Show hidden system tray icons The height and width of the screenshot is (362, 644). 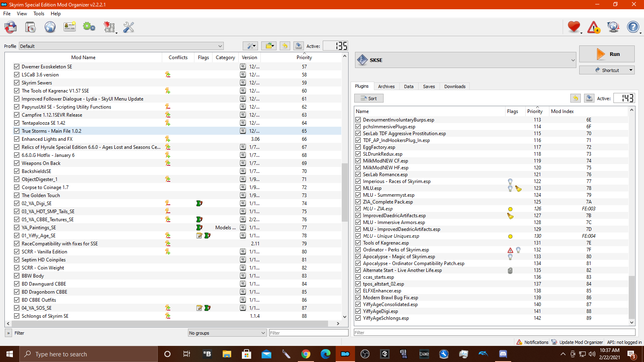pyautogui.click(x=563, y=354)
